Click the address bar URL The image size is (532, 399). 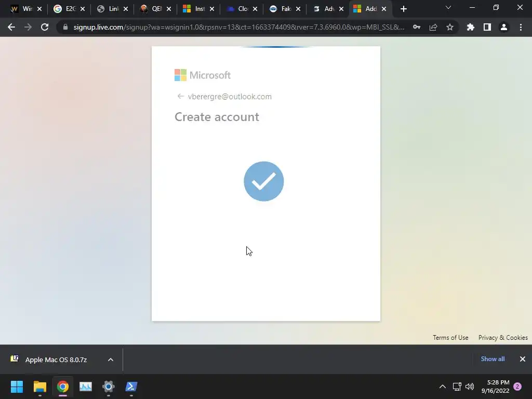click(x=238, y=27)
